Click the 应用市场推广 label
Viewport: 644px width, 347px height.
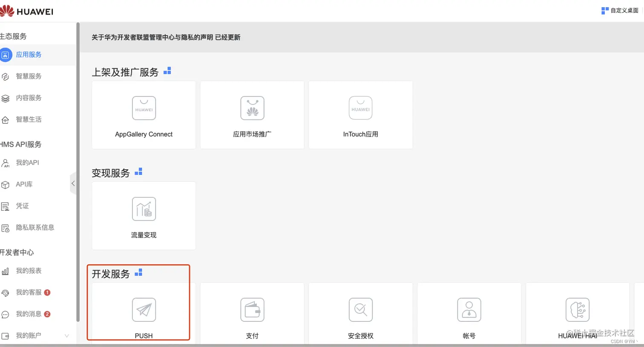click(252, 134)
